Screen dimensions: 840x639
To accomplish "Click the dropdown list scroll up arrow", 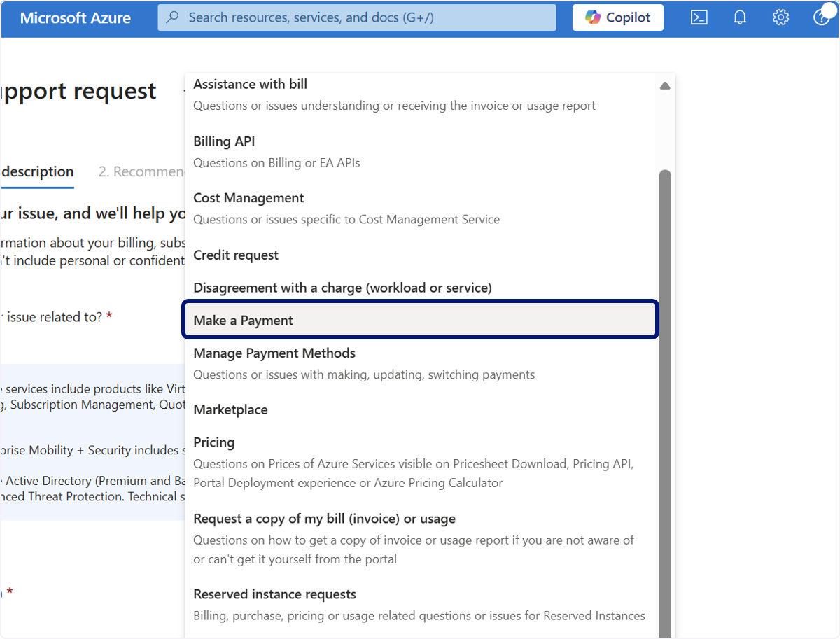I will [x=665, y=86].
